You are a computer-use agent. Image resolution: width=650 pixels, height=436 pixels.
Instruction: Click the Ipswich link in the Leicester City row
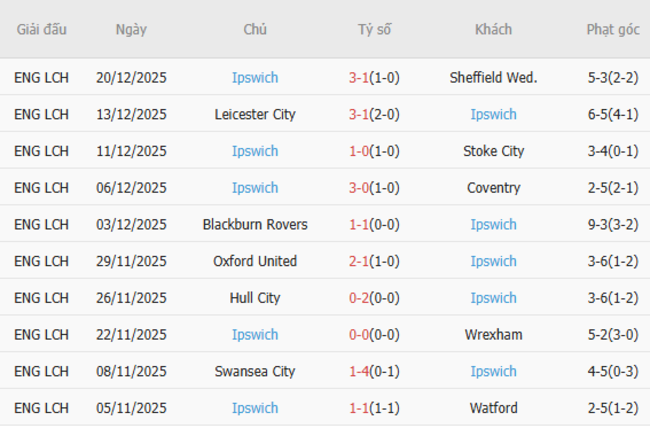coord(493,114)
